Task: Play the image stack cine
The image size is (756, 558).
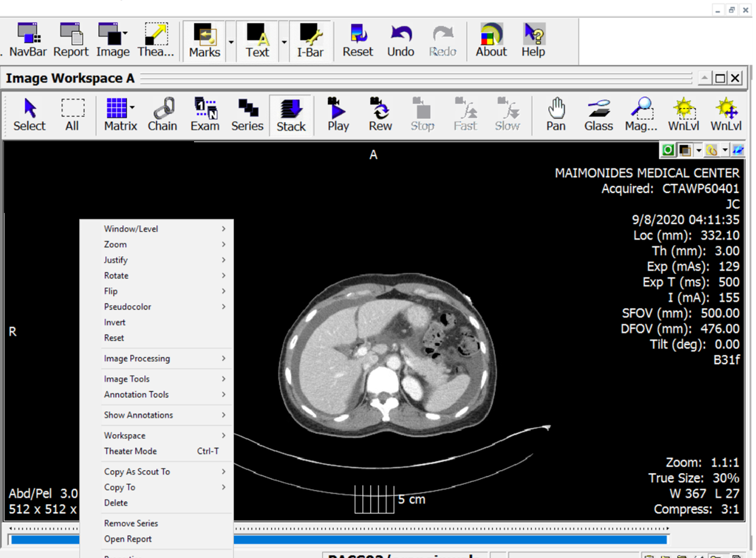Action: pyautogui.click(x=338, y=114)
